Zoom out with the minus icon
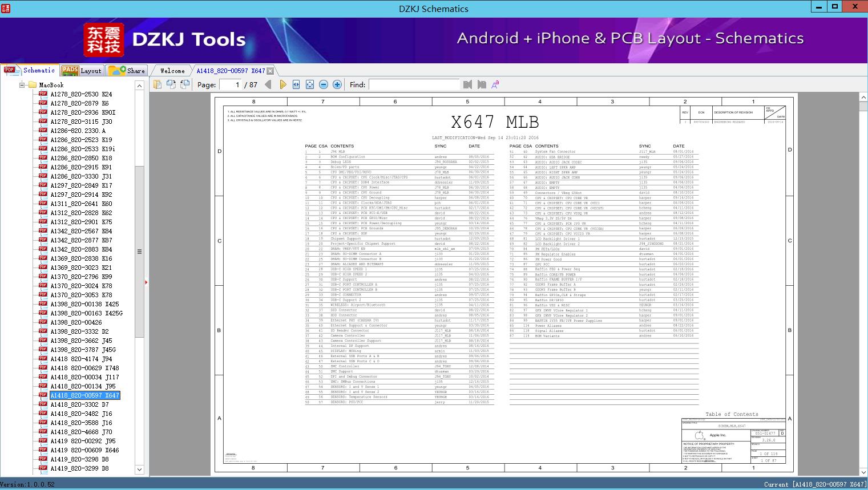The image size is (868, 490). click(324, 84)
